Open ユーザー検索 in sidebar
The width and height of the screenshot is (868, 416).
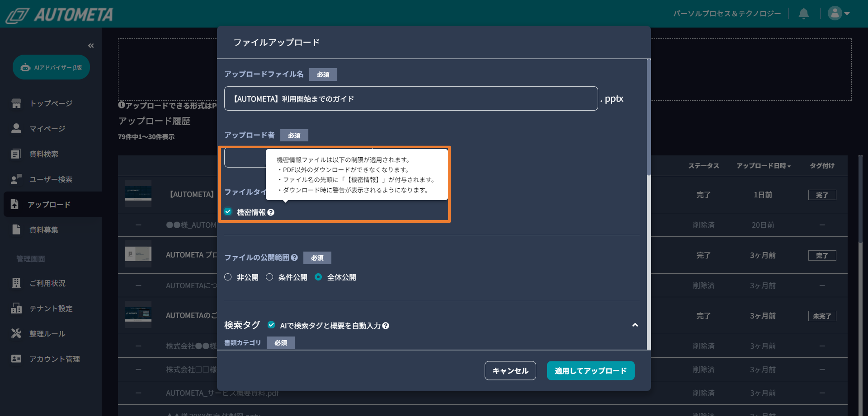[51, 179]
